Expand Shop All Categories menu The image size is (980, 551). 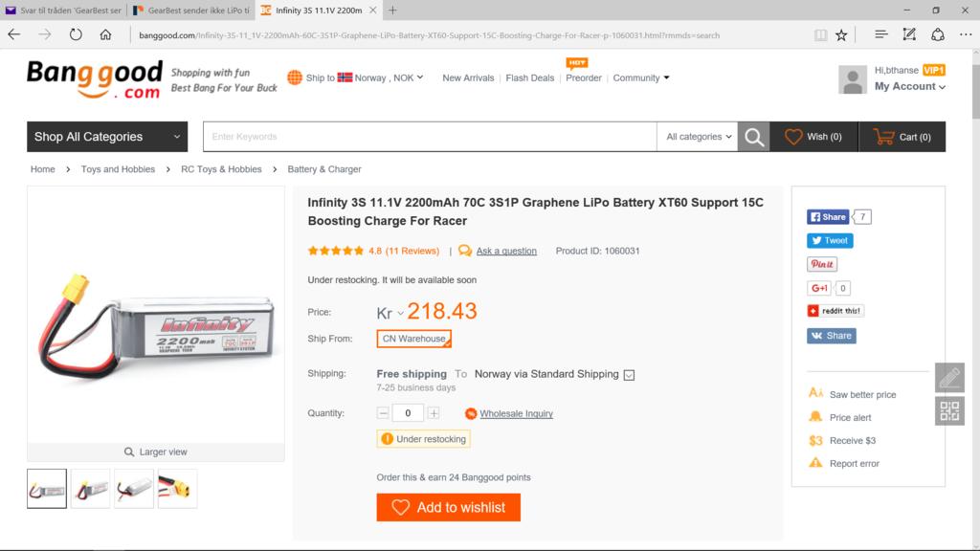(107, 137)
